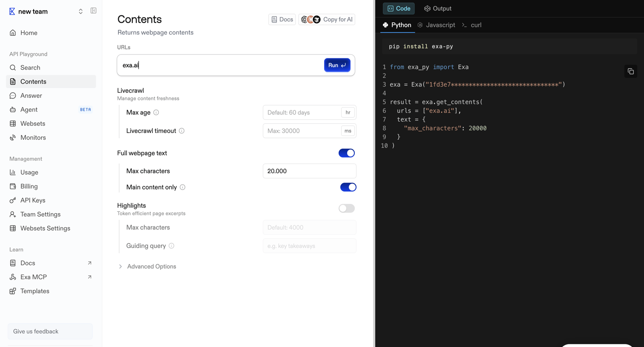The height and width of the screenshot is (347, 644).
Task: Select the Javascript language tab
Action: coord(437,25)
